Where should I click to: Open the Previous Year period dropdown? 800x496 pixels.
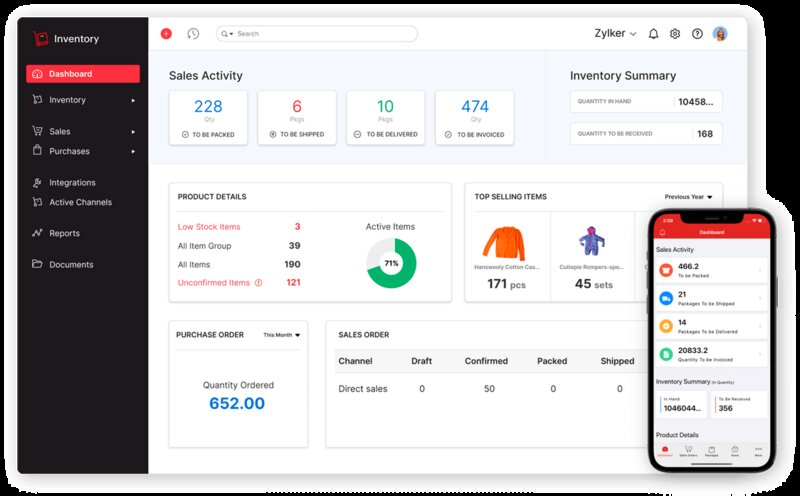pos(688,197)
